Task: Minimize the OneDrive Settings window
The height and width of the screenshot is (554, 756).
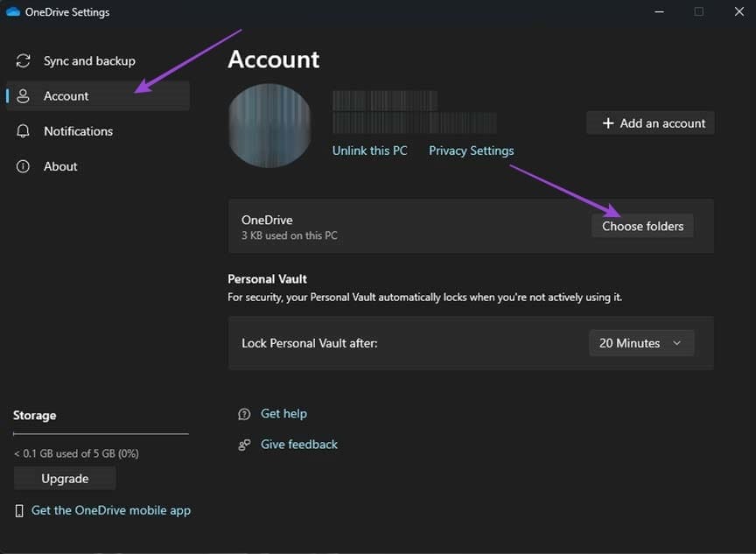Action: click(x=659, y=11)
